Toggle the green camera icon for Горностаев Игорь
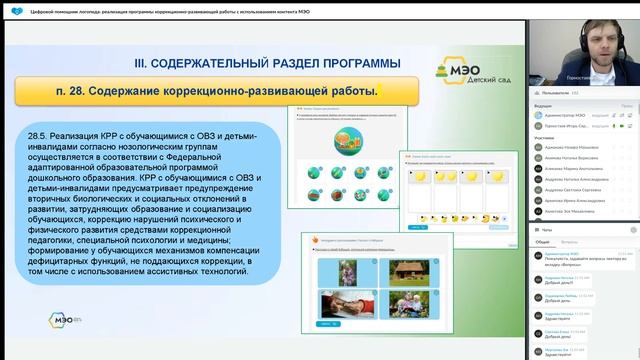Viewport: 640px width, 360px height. pos(622,126)
